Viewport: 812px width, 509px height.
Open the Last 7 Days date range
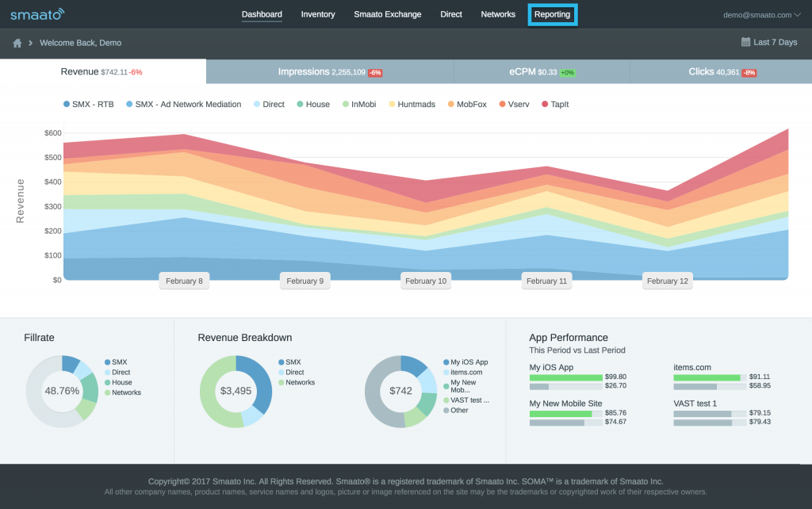pos(769,42)
